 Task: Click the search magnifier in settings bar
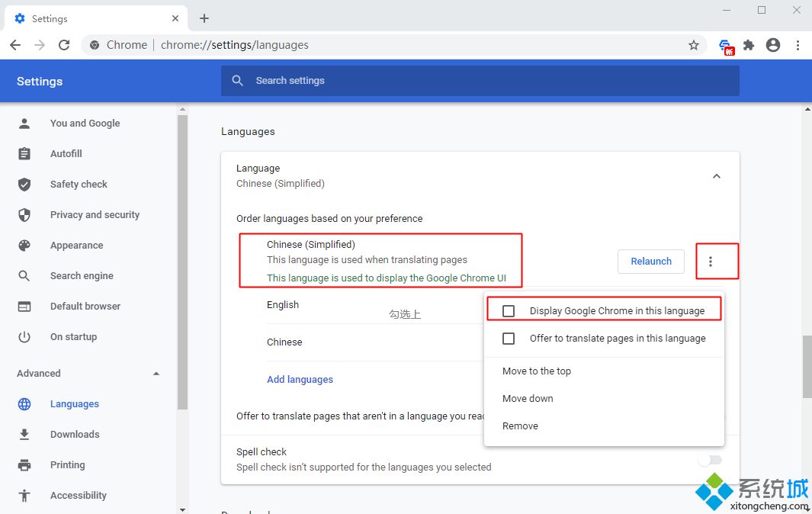pos(237,80)
